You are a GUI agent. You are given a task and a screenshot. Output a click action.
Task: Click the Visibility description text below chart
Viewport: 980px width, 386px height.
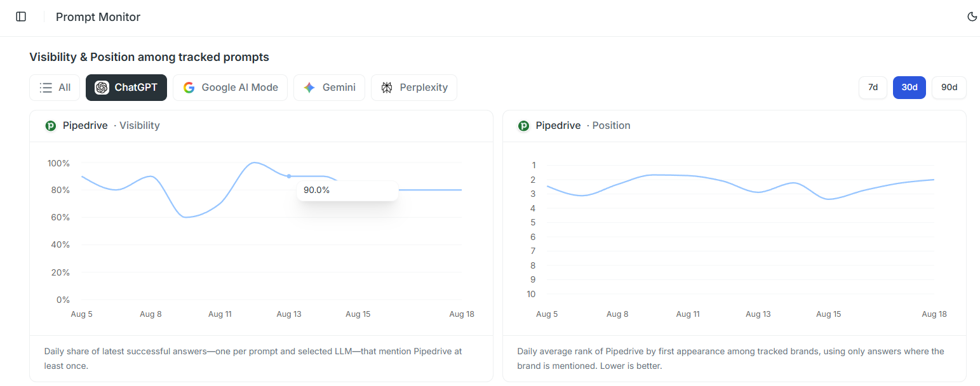pos(253,359)
